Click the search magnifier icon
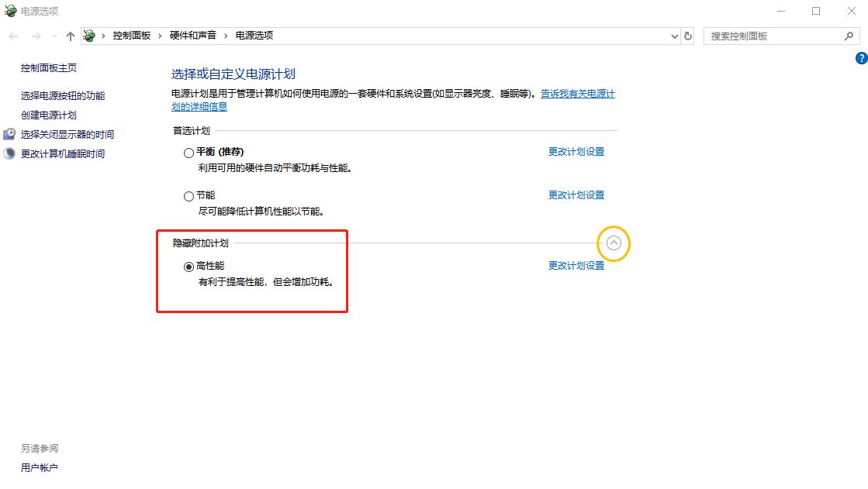 pyautogui.click(x=850, y=36)
